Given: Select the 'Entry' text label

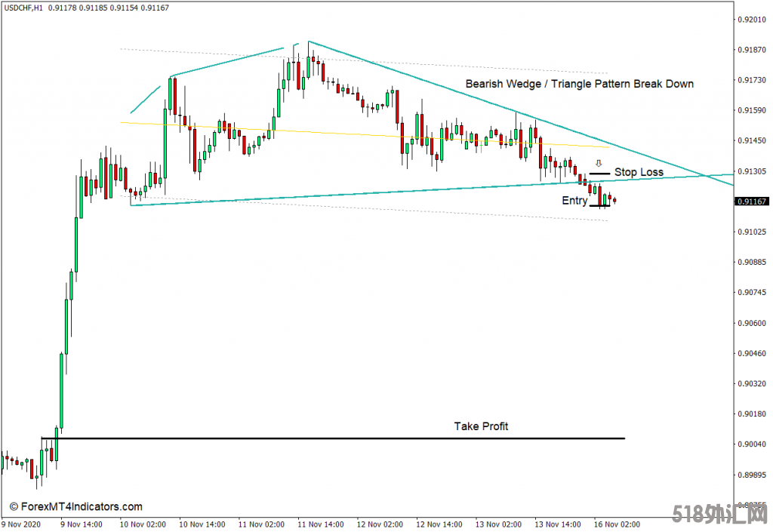Looking at the screenshot, I should 574,201.
